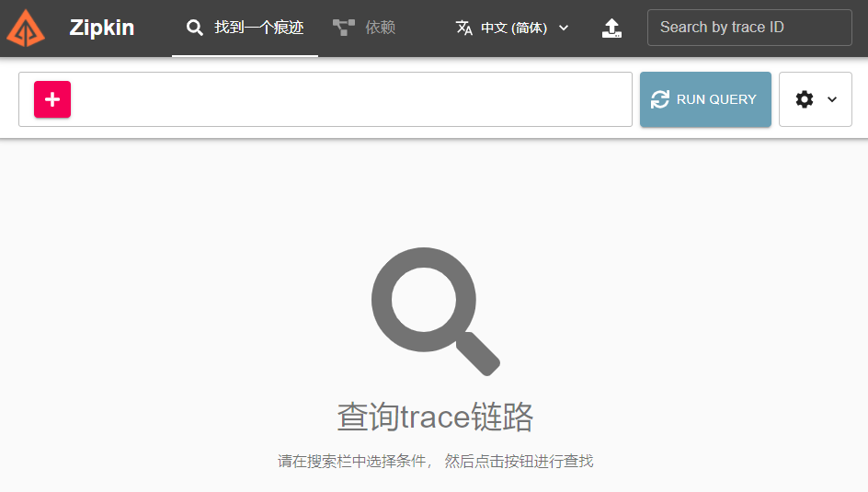Click the upload JSON icon
Image resolution: width=868 pixels, height=492 pixels.
coord(611,28)
